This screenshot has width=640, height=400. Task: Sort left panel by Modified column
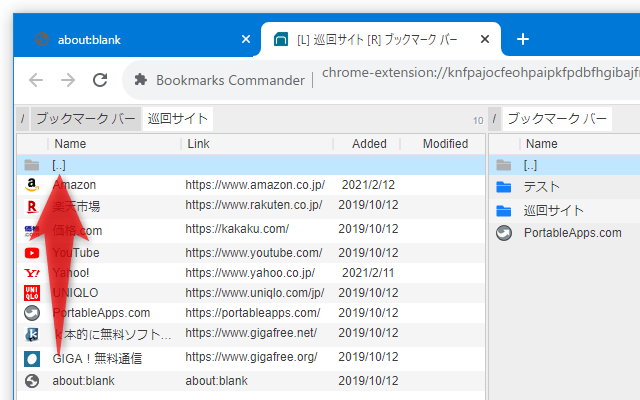(445, 144)
